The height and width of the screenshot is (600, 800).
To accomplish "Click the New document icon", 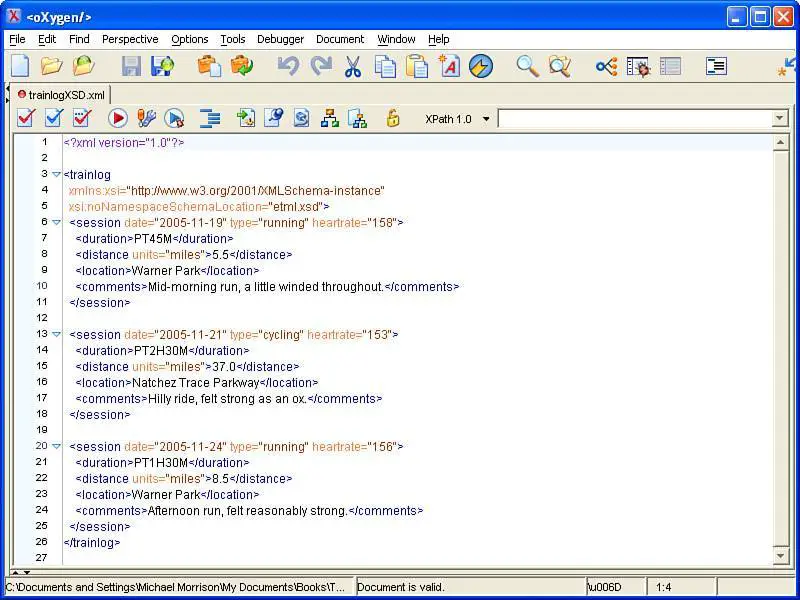I will pyautogui.click(x=20, y=66).
